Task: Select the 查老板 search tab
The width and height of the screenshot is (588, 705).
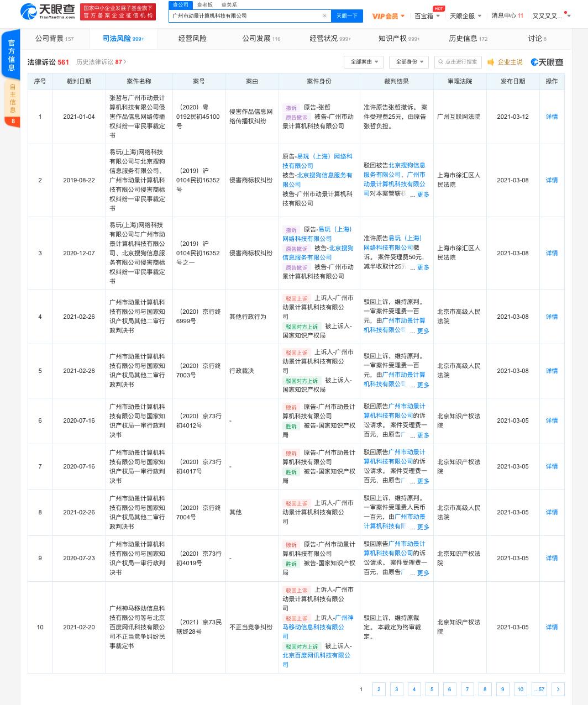Action: click(x=204, y=4)
